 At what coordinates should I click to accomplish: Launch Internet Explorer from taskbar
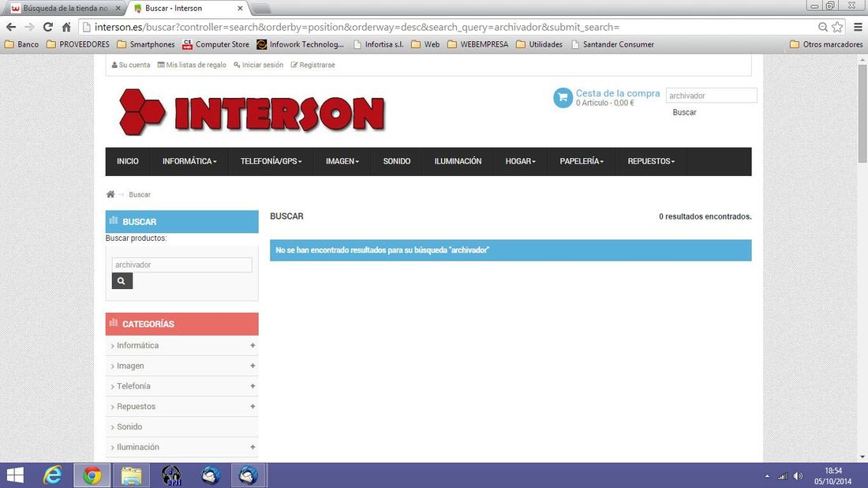tap(53, 475)
